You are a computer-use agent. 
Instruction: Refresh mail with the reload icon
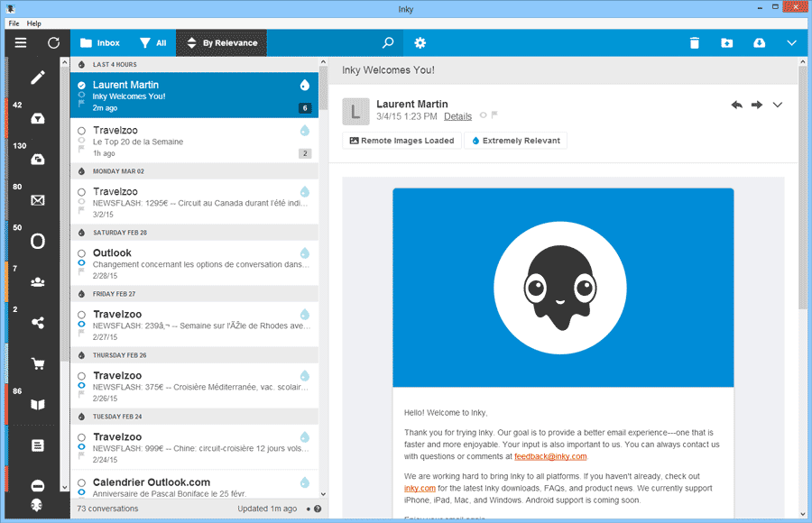coord(53,43)
